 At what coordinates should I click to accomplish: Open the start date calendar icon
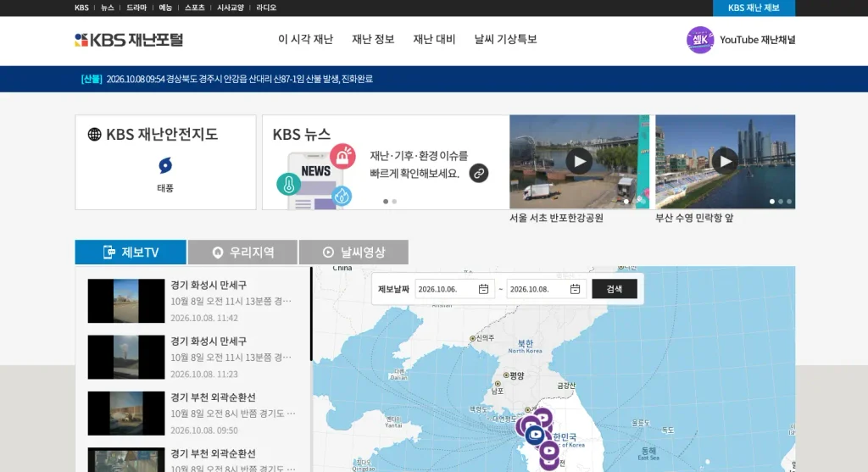point(483,289)
